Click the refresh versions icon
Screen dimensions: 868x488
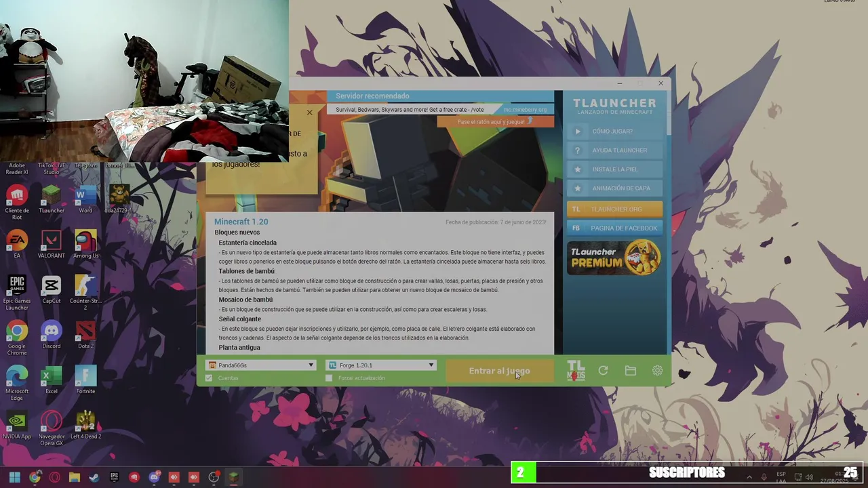603,371
